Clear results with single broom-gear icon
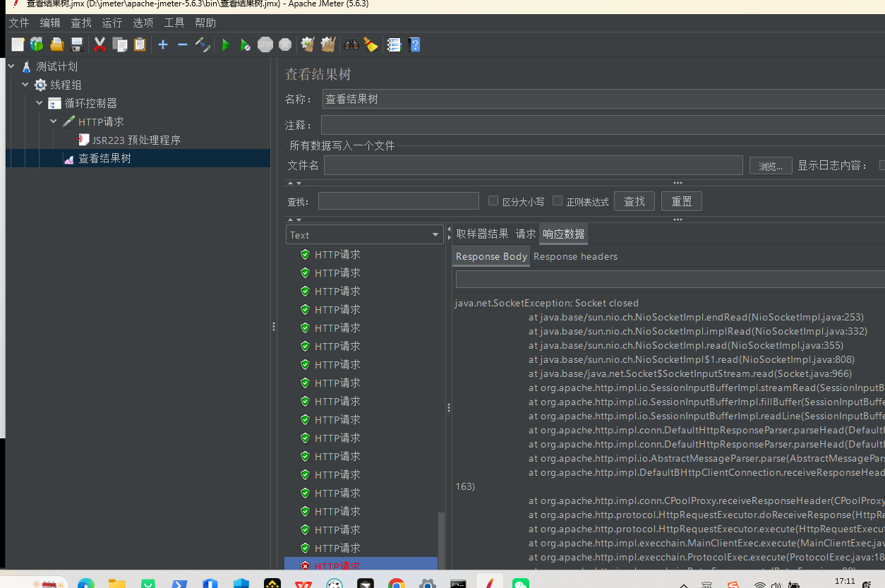The width and height of the screenshot is (885, 588). click(308, 44)
